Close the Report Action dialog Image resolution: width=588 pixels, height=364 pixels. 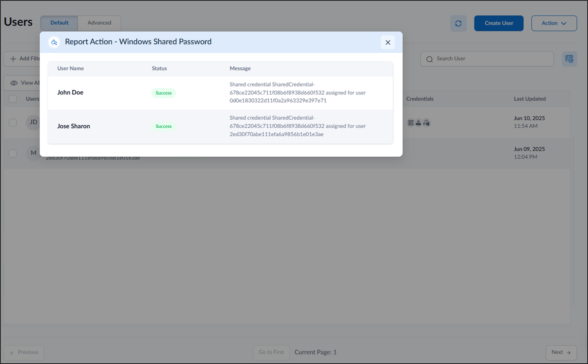[x=387, y=42]
